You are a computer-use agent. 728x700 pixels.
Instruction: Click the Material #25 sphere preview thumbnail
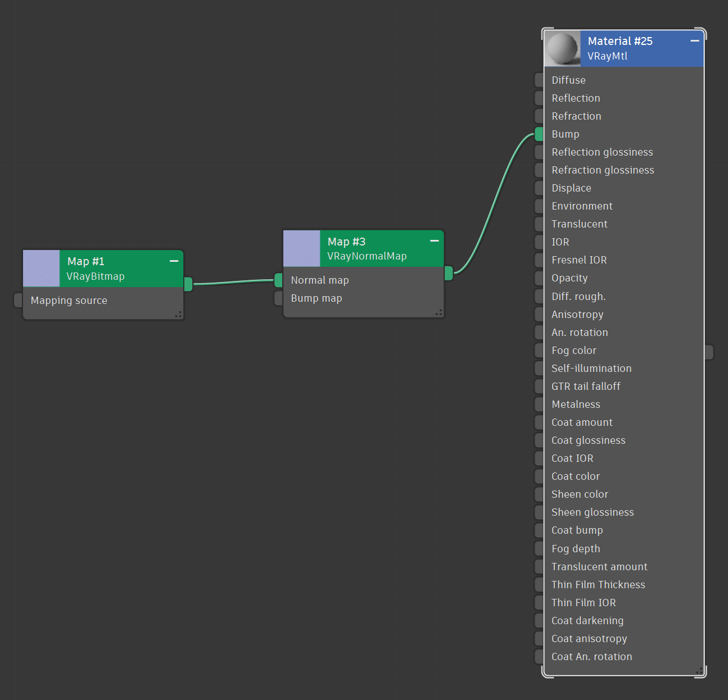click(x=563, y=48)
